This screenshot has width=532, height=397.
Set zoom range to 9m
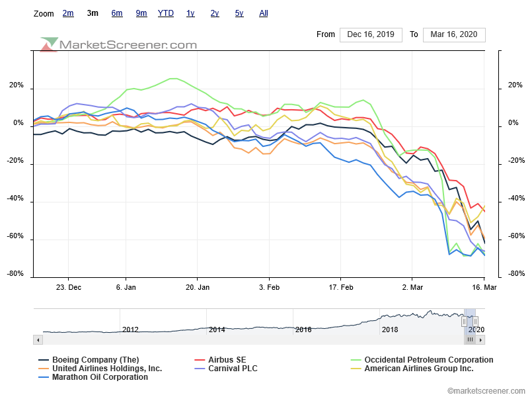click(x=141, y=13)
